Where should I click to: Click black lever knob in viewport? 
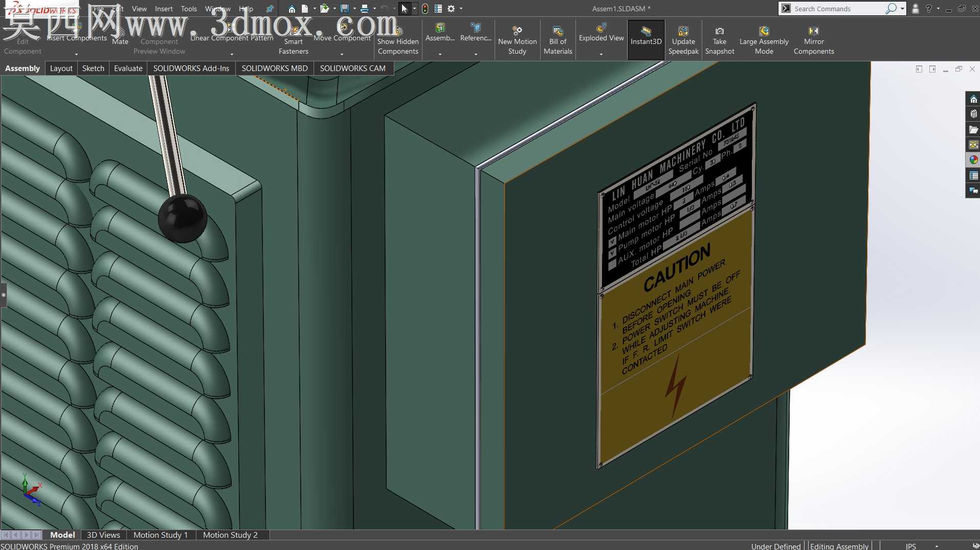click(183, 218)
